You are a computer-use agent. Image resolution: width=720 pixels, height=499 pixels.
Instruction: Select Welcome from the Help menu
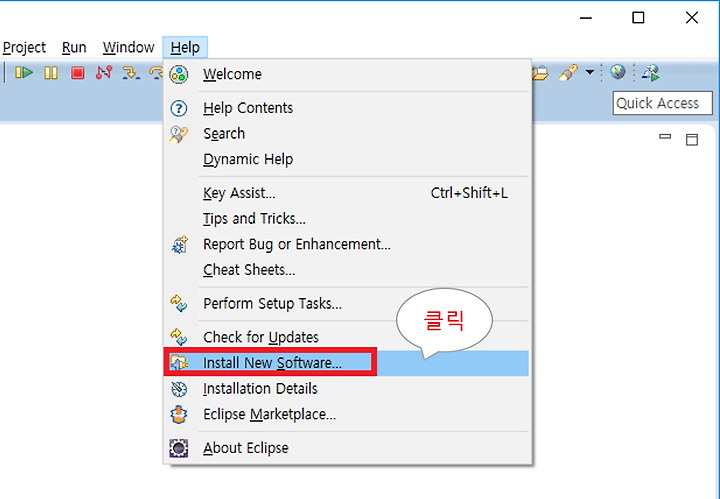(x=347, y=74)
